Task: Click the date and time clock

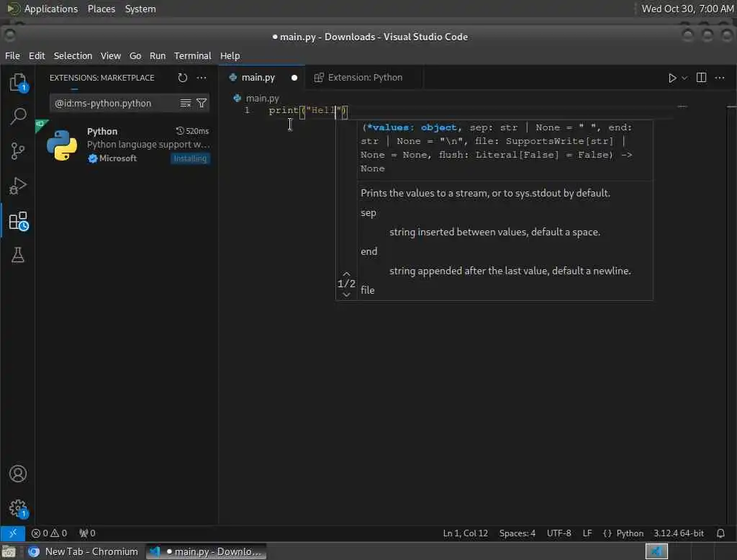Action: tap(687, 9)
